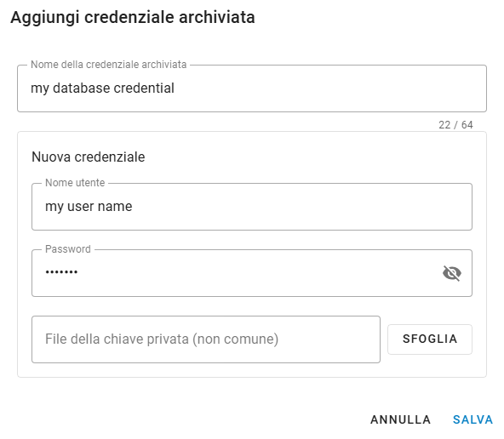Click the 'Aggiungi credenziale archiviata' dialog title
This screenshot has height=439, width=504.
point(133,17)
